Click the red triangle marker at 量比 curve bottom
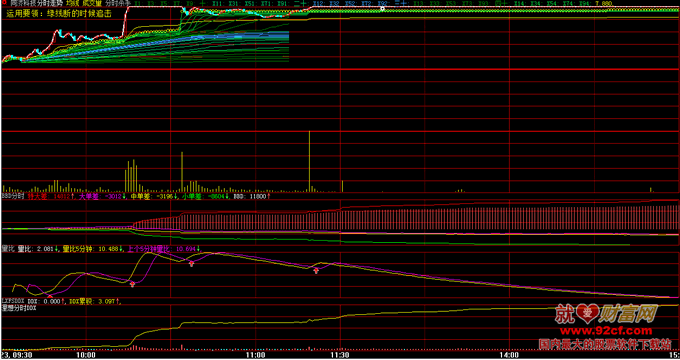The image size is (680, 360). point(50,296)
